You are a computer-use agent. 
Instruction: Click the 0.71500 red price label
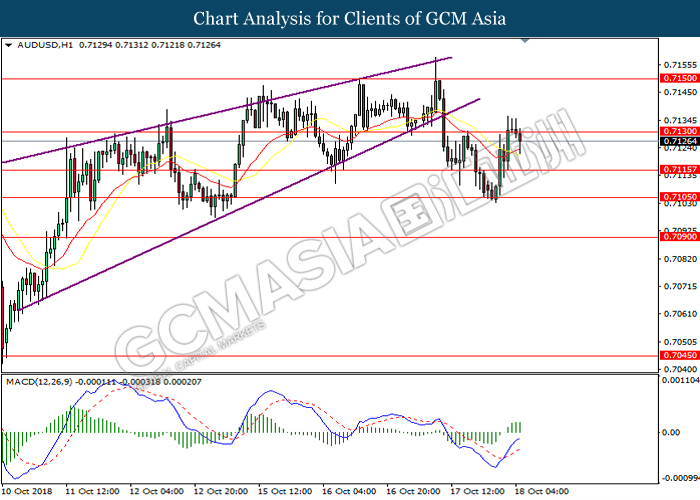point(679,78)
